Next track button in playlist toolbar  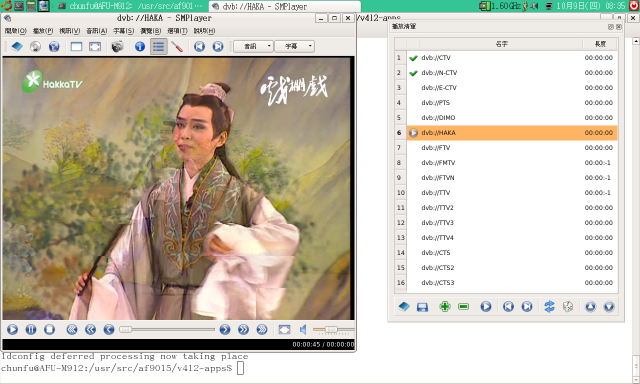click(527, 306)
